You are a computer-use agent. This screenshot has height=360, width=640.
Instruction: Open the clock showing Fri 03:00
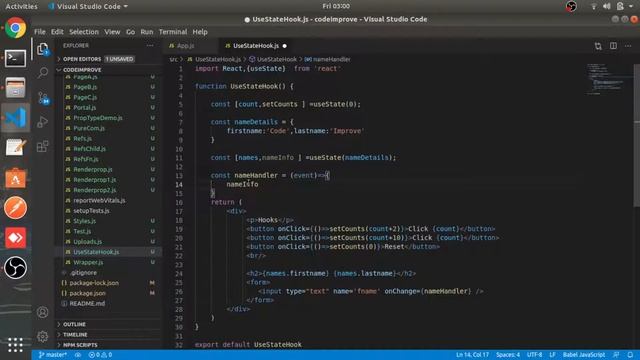point(336,6)
